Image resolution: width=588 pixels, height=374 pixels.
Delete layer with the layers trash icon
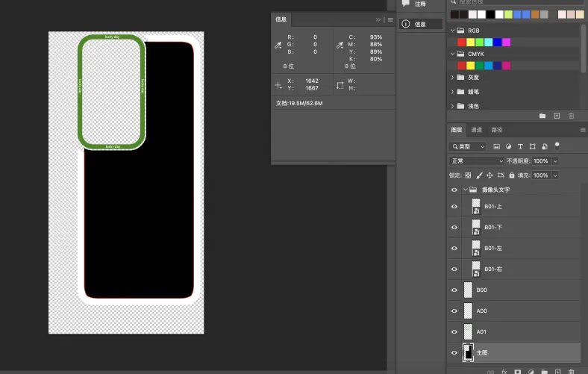click(x=571, y=370)
